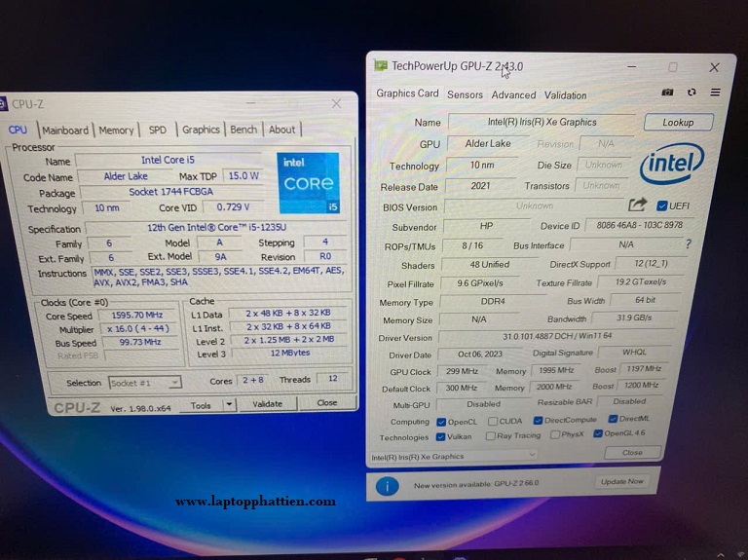Viewport: 748px width, 560px height.
Task: Click the BIOS export share icon
Action: 637,205
